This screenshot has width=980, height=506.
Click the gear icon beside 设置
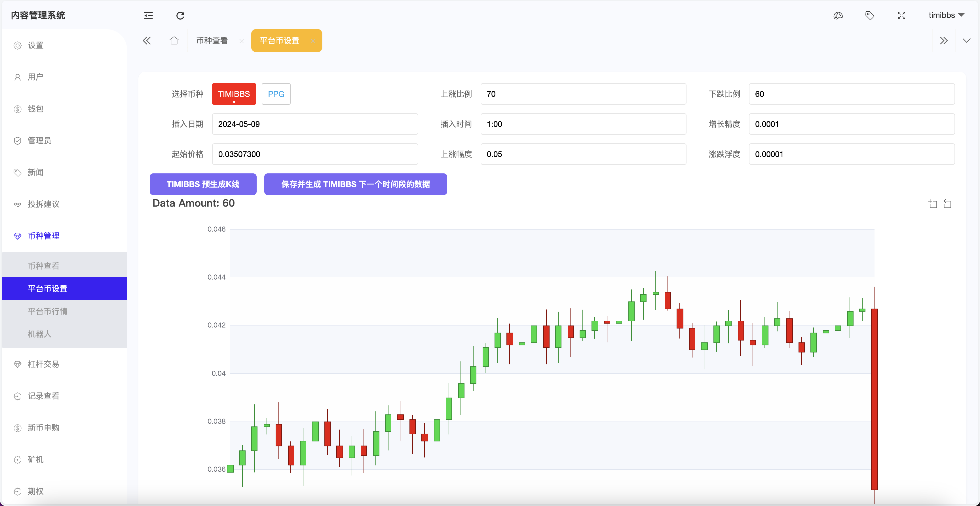click(x=18, y=46)
